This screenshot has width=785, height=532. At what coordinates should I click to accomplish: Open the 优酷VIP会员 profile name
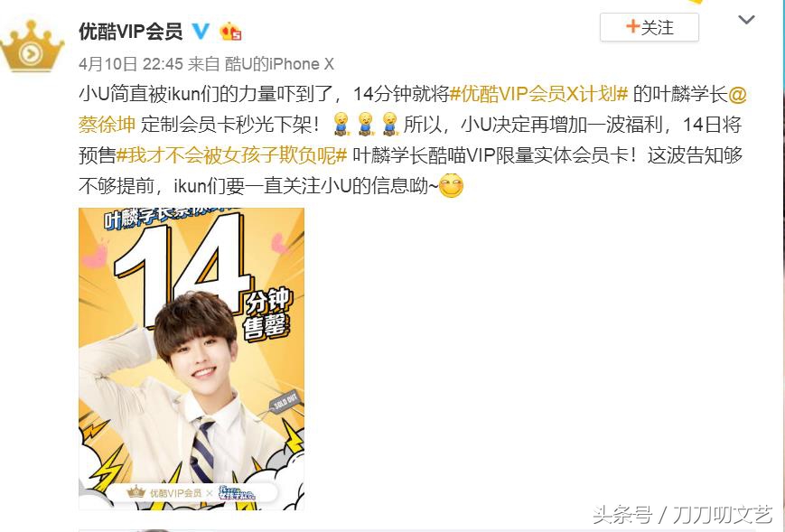(131, 32)
